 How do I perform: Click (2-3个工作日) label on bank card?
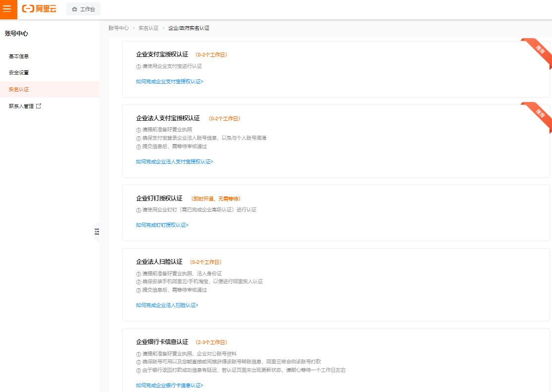pyautogui.click(x=211, y=343)
